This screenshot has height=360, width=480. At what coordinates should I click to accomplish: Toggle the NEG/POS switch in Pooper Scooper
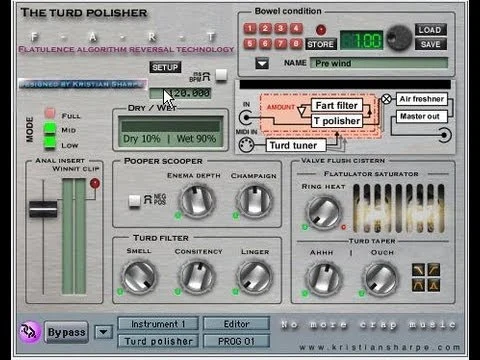coord(134,201)
